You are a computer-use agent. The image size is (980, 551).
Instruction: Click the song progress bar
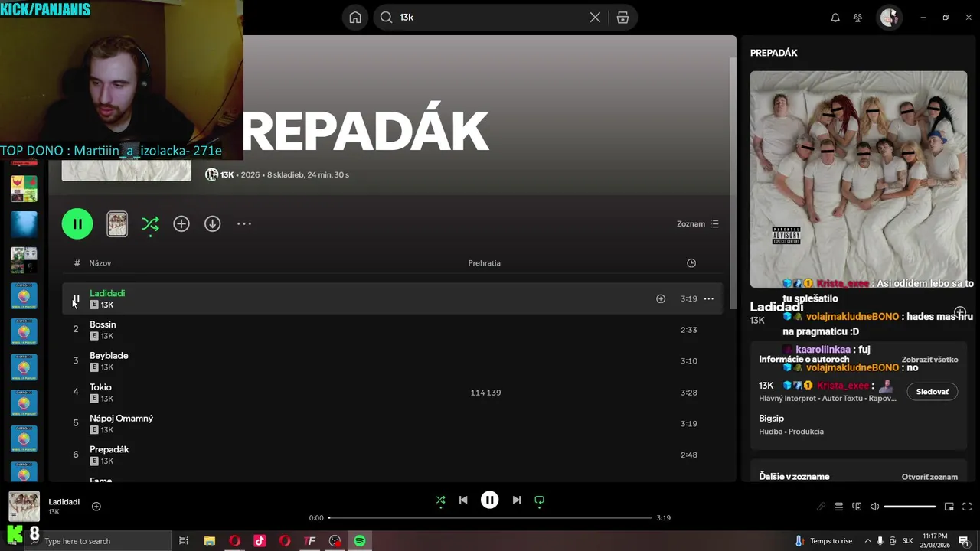(x=490, y=518)
